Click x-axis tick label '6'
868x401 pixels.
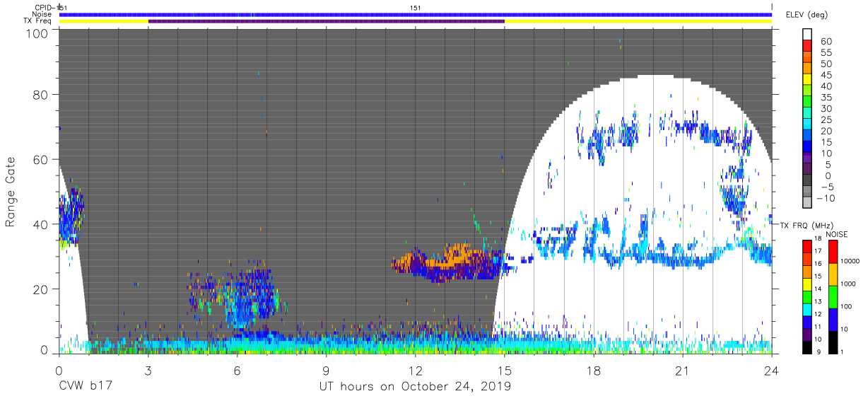pyautogui.click(x=237, y=371)
